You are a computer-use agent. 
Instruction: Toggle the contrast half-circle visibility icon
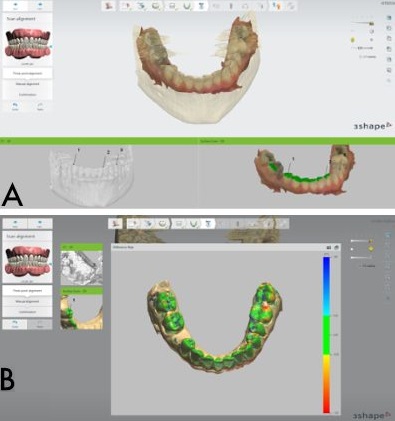[x=372, y=32]
